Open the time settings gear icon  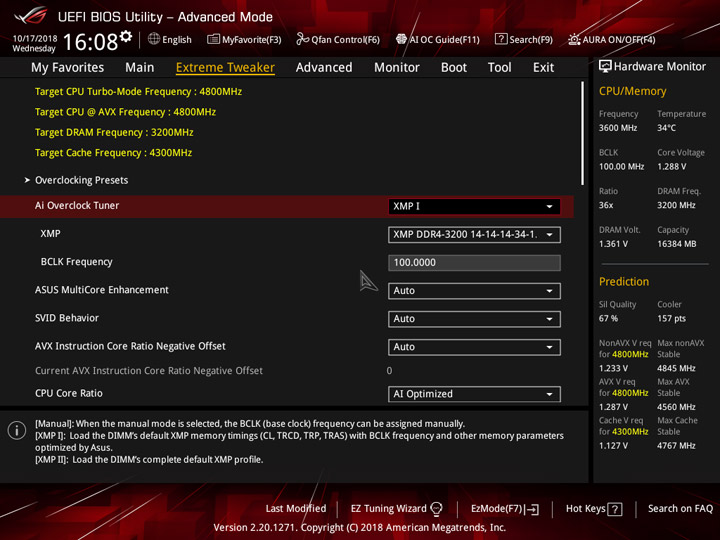[126, 36]
